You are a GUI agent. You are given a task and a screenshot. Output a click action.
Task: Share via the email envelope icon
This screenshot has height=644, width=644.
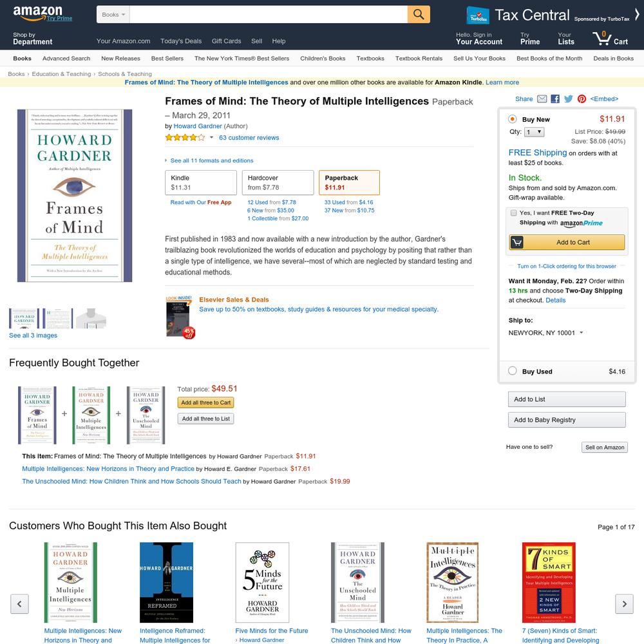tap(542, 99)
